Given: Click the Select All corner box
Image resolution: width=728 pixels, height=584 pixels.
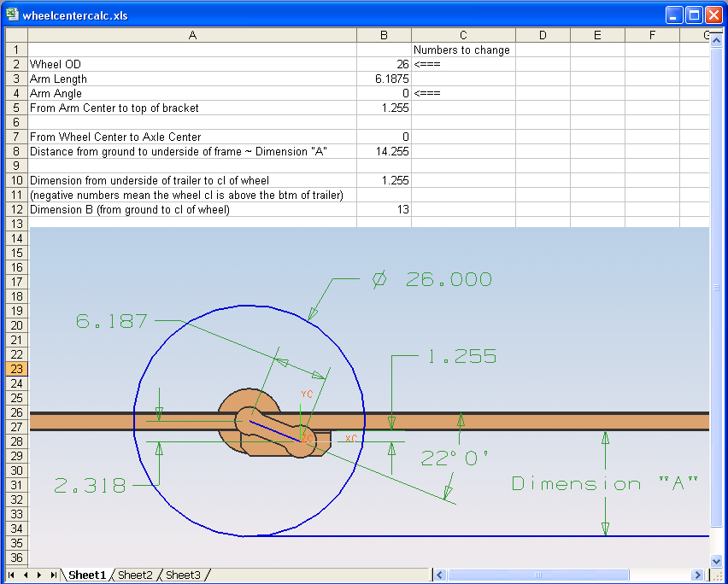Looking at the screenshot, I should click(17, 35).
